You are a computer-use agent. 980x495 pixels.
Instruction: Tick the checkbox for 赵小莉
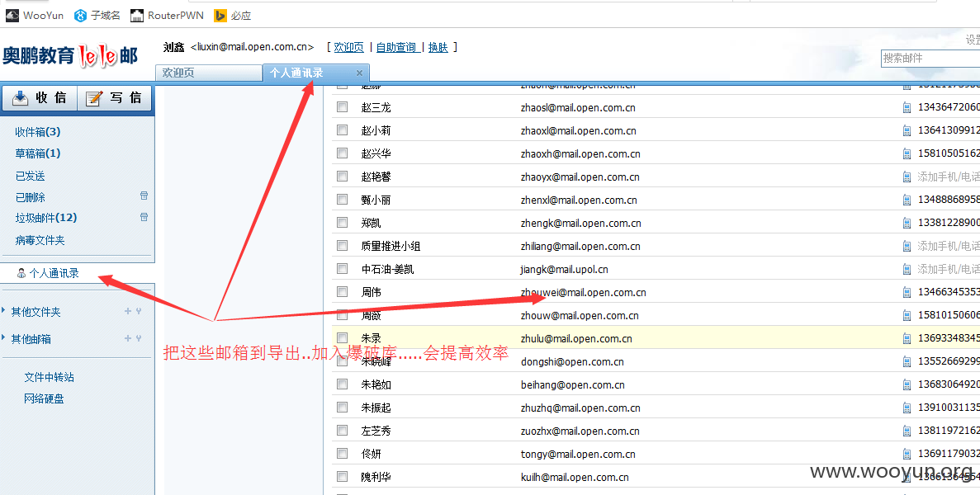tap(342, 130)
